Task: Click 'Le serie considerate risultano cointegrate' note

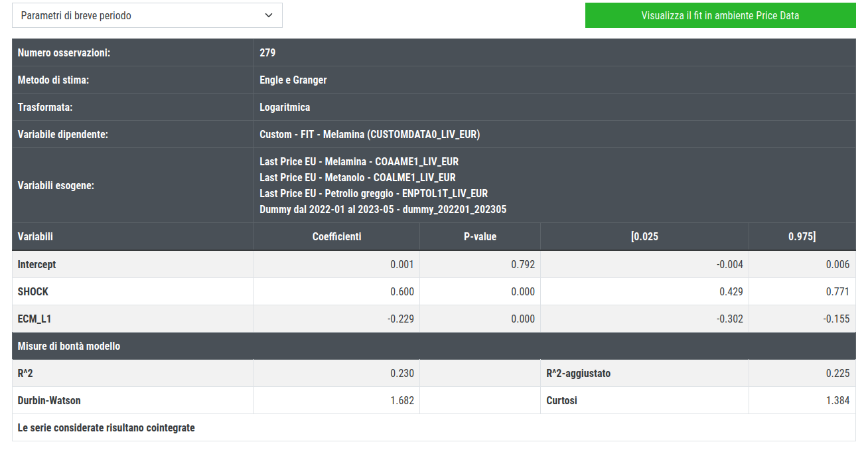Action: (106, 427)
